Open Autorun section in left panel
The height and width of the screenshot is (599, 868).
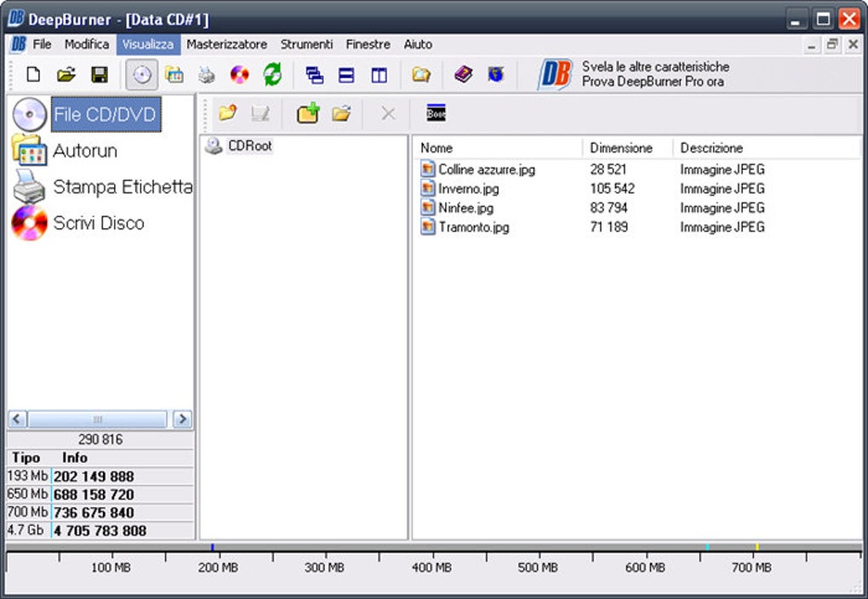[x=85, y=151]
